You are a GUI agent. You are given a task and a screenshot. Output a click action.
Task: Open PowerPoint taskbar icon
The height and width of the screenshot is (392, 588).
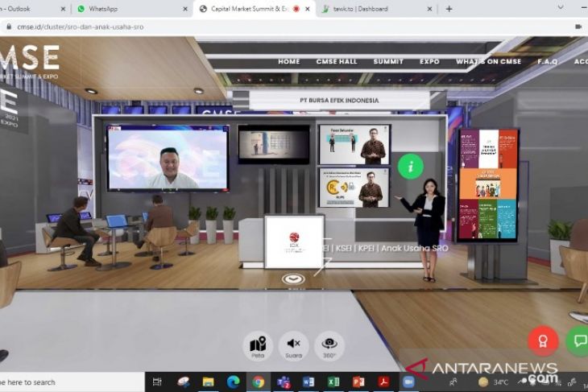pos(358,382)
